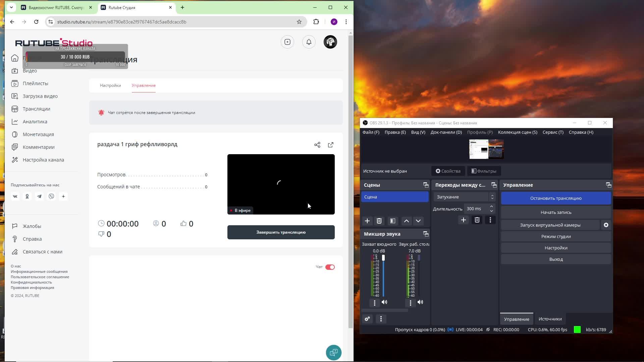Switch to the Источники tab in OBS

tap(550, 319)
